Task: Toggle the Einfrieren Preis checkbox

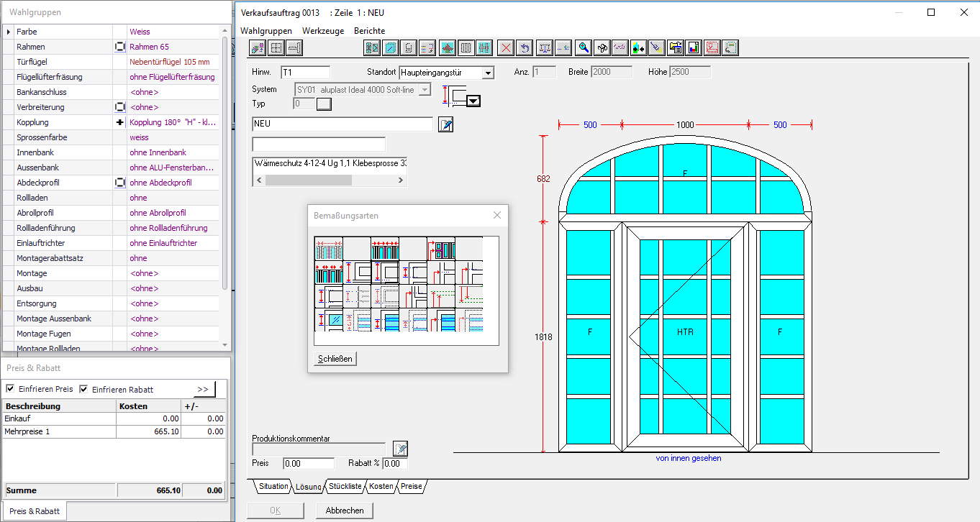Action: point(10,389)
